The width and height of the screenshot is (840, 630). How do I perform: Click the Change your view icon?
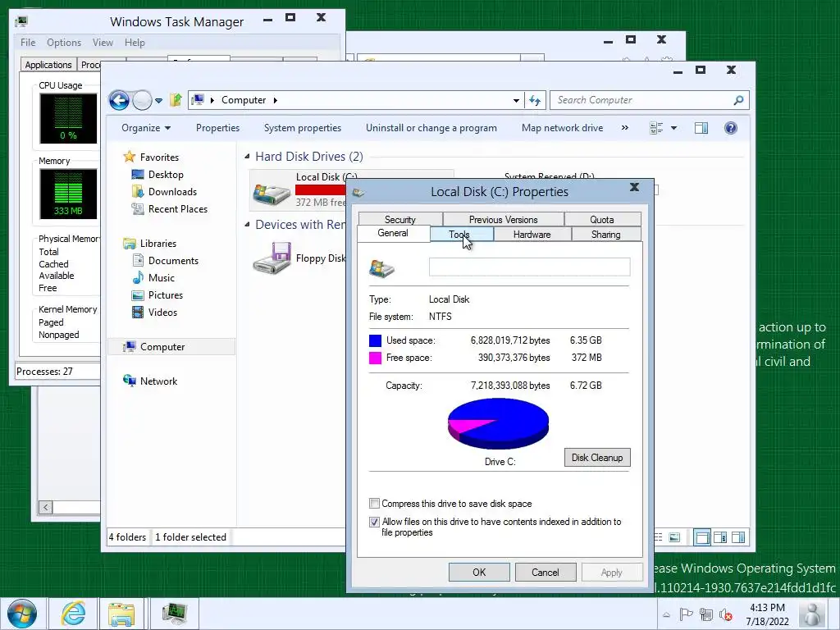656,128
